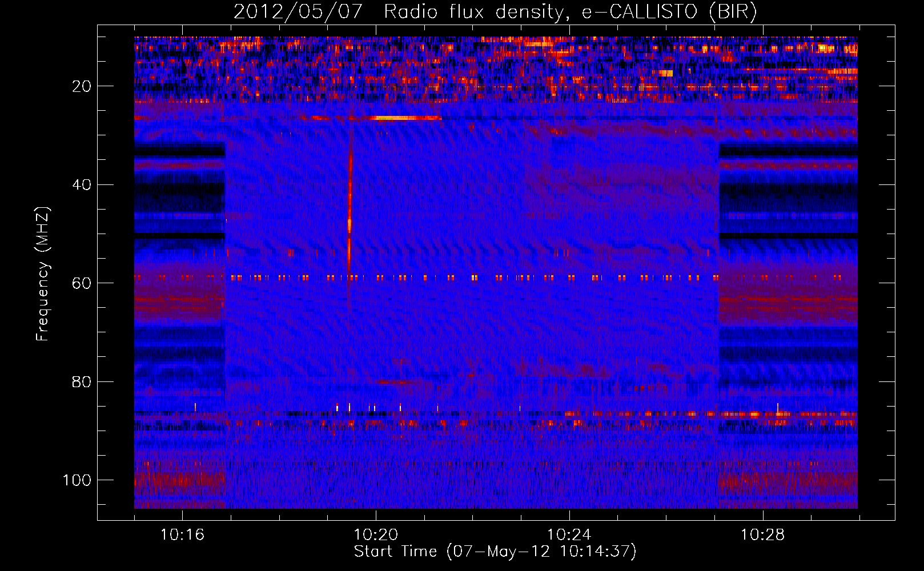Click the frequency tick label '100'

coord(77,480)
